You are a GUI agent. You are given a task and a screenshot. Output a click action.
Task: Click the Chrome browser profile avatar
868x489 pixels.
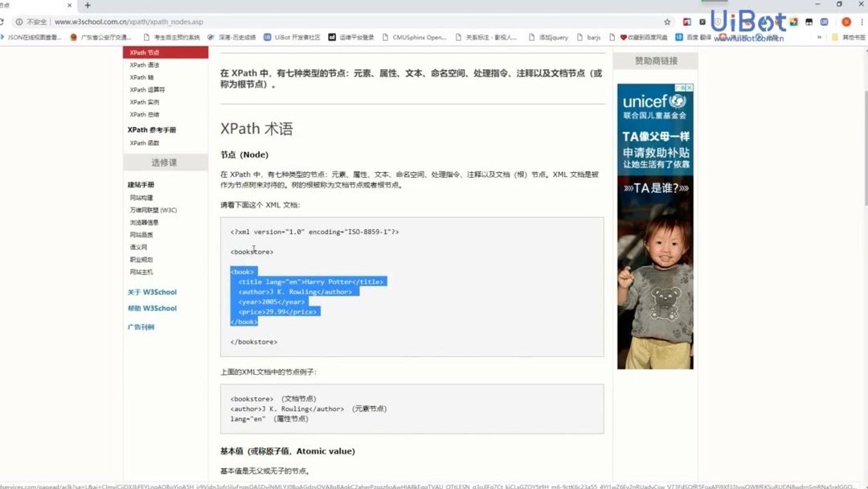point(845,22)
